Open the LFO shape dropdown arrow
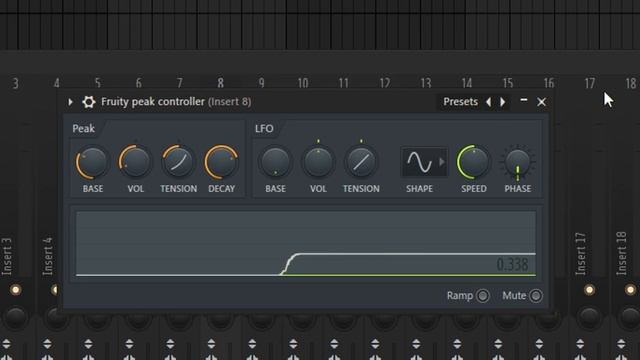The width and height of the screenshot is (640, 360). point(442,162)
